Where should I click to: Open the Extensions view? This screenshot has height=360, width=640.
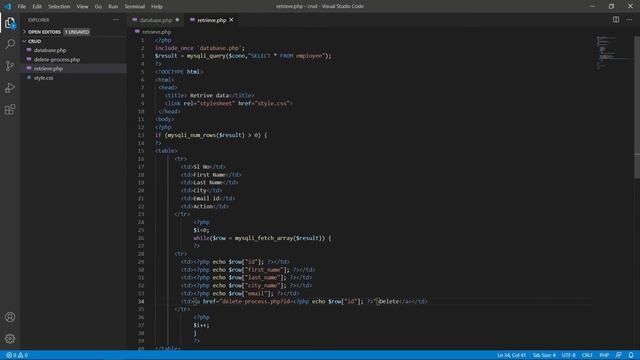[x=10, y=109]
